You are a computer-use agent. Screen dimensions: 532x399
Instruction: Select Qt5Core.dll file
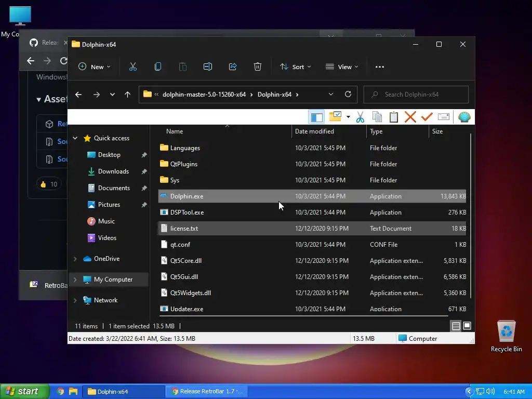coord(312,261)
